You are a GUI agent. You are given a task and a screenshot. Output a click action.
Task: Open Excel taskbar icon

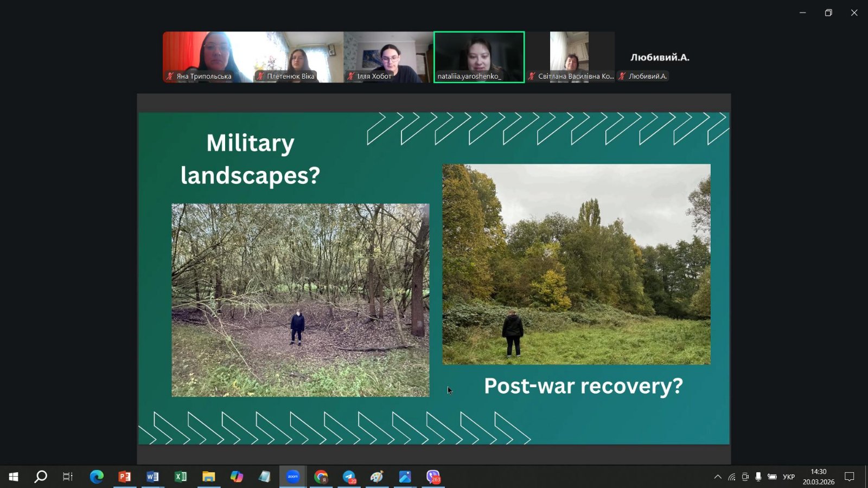click(x=181, y=477)
